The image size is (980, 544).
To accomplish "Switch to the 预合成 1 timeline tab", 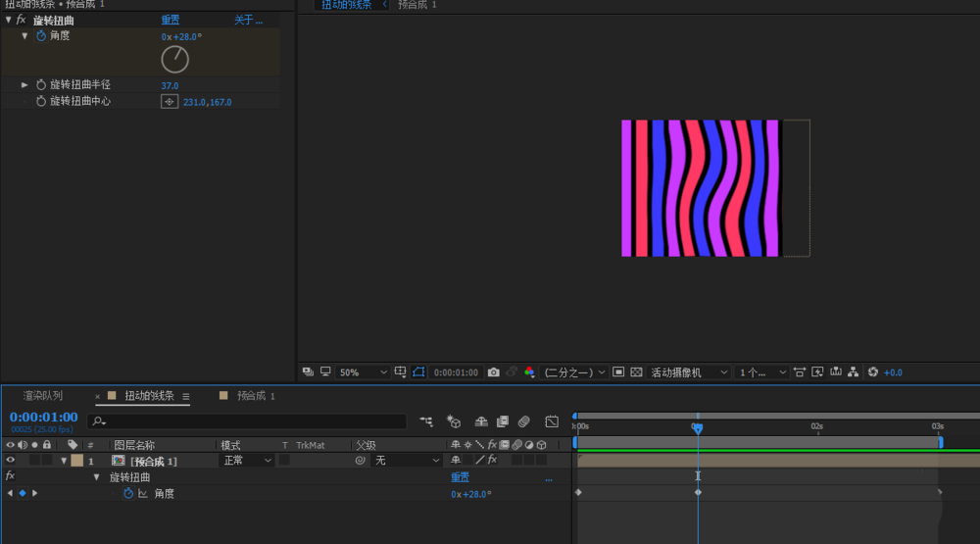I will (255, 396).
